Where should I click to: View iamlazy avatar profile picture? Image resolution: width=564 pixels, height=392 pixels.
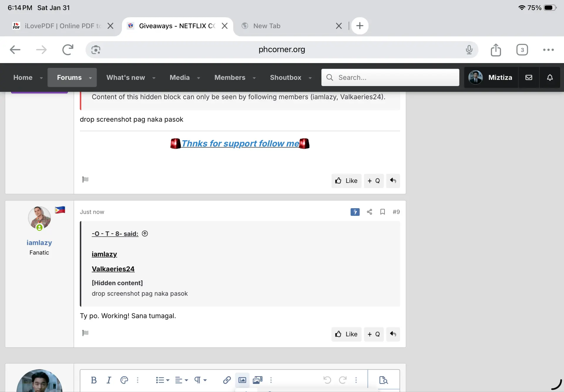(39, 218)
